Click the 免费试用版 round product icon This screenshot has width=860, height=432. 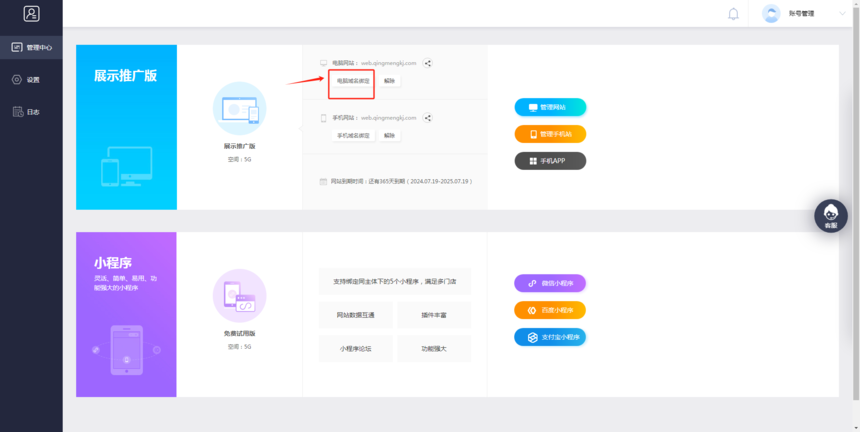tap(239, 296)
